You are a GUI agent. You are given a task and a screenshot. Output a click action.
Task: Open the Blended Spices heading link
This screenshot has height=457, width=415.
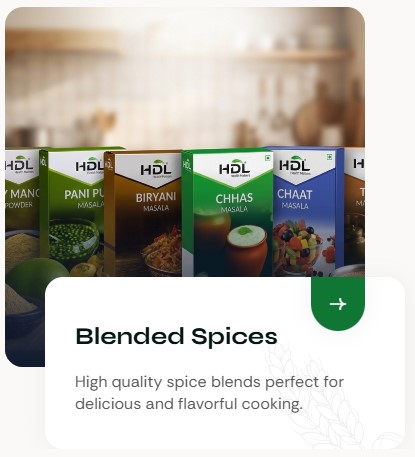point(176,336)
